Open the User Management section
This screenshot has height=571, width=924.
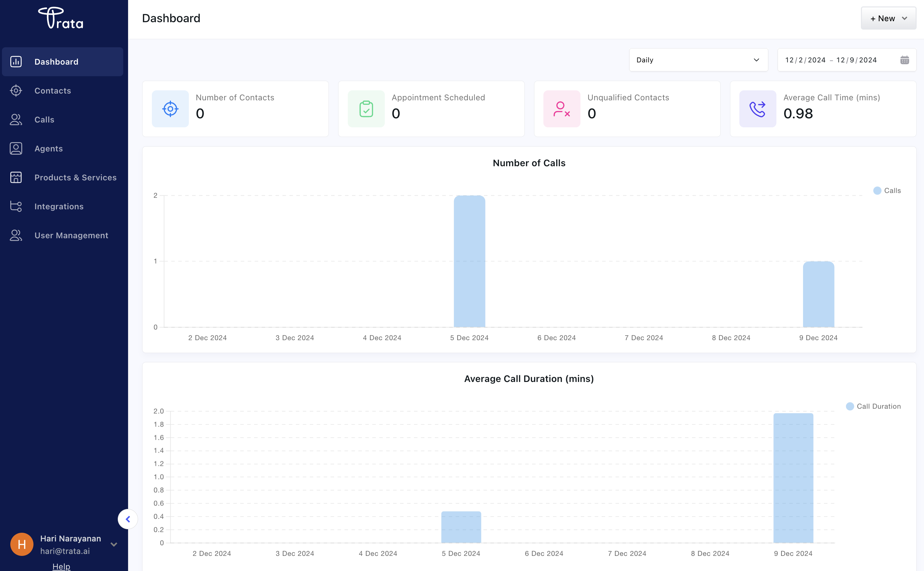[71, 235]
